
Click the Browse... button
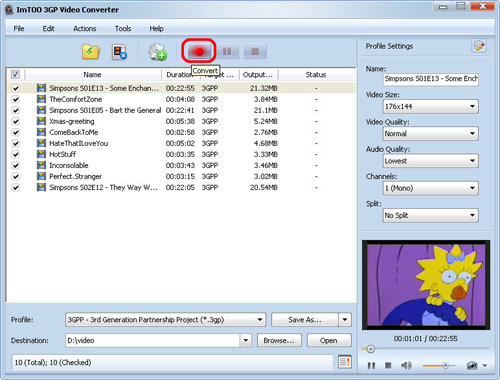click(279, 340)
